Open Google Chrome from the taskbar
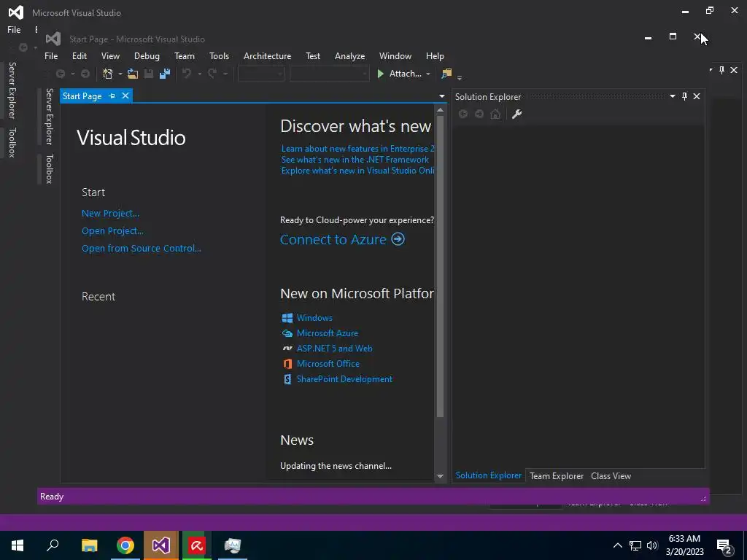747x560 pixels. coord(125,545)
